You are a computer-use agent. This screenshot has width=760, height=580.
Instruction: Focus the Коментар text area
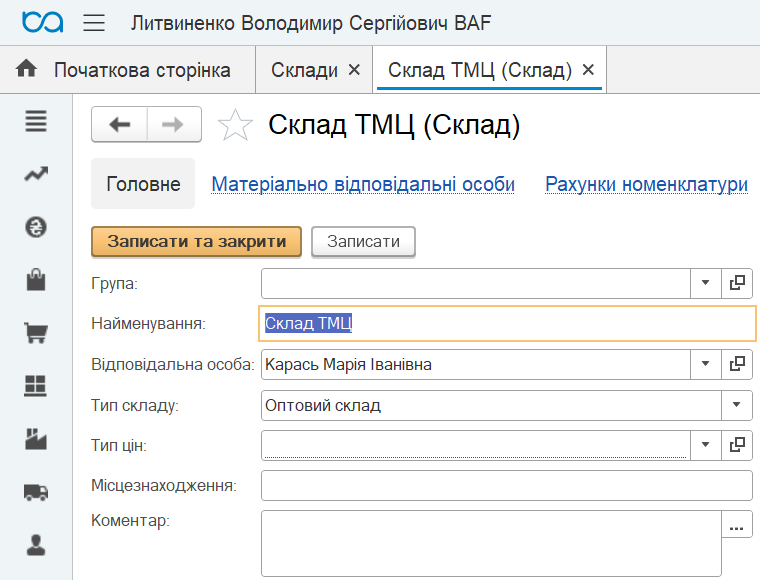pyautogui.click(x=491, y=544)
